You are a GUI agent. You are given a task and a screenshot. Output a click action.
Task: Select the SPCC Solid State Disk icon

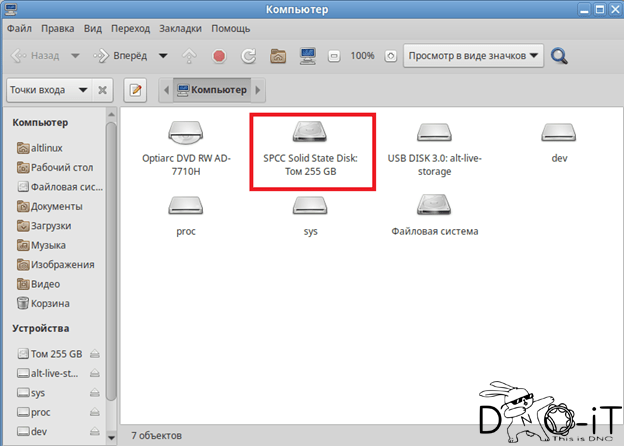[310, 150]
